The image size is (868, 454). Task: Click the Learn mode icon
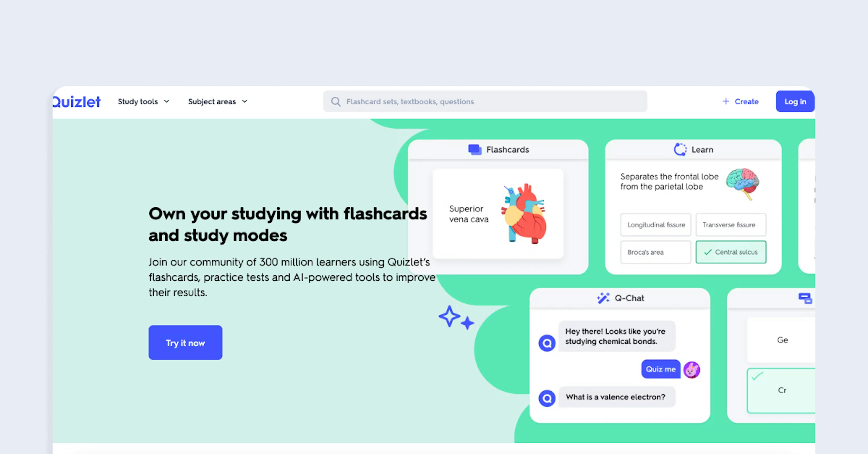678,149
